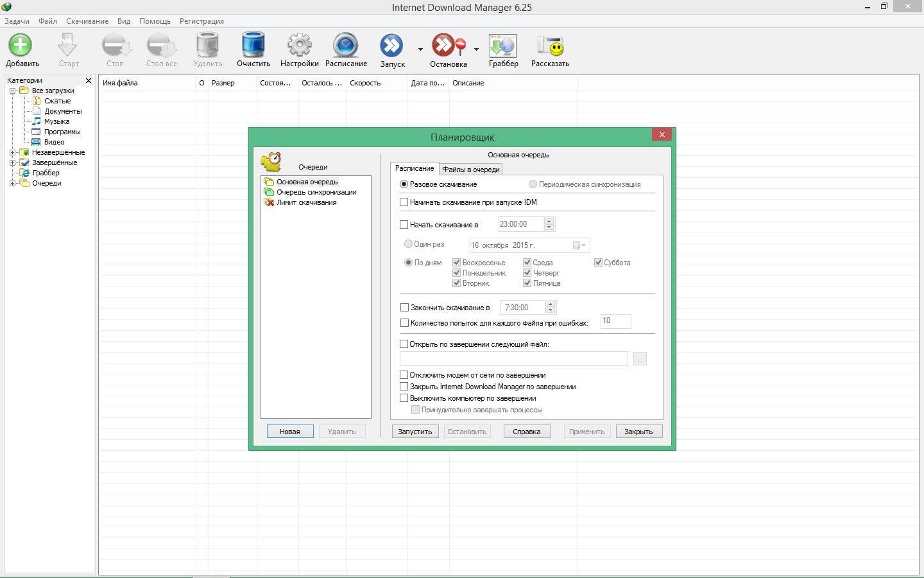Open Расписание clock icon in toolbar
This screenshot has height=578, width=924.
click(x=346, y=46)
